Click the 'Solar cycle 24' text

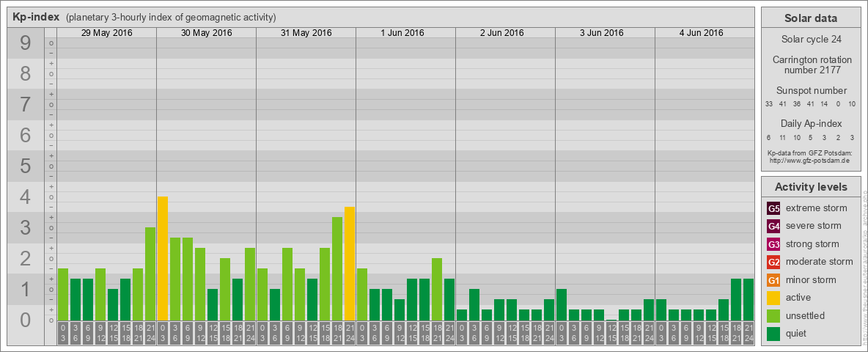click(811, 40)
